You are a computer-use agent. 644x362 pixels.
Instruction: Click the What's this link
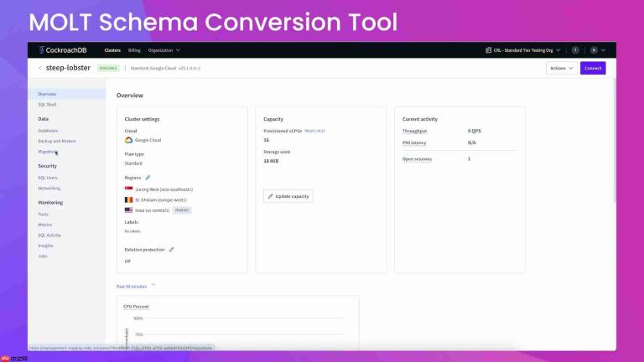click(x=314, y=131)
